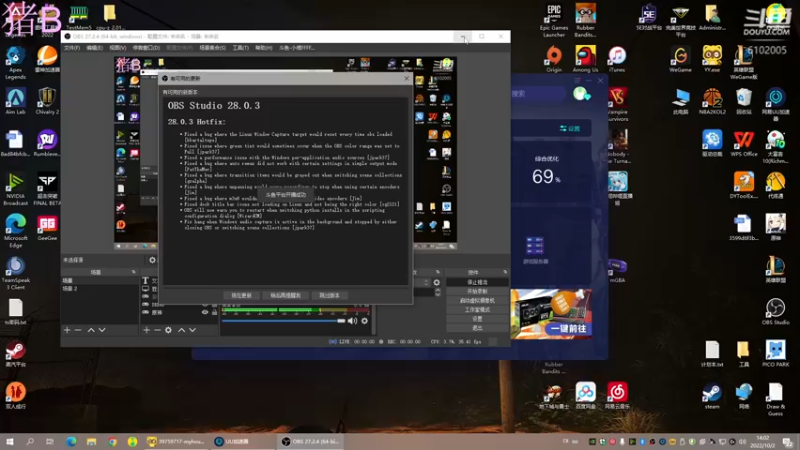
Task: Click the start virtual camera button
Action: pos(477,301)
